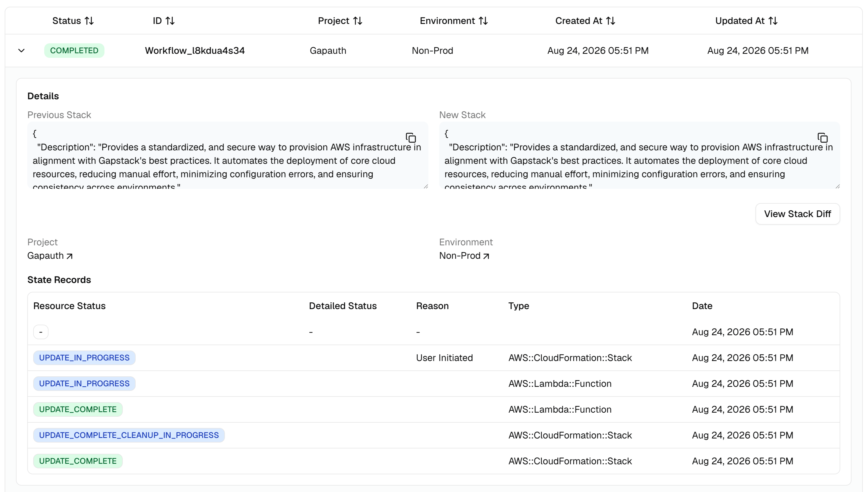Click the COMPLETED status badge
Screen dimensions: 868x492
click(x=74, y=51)
